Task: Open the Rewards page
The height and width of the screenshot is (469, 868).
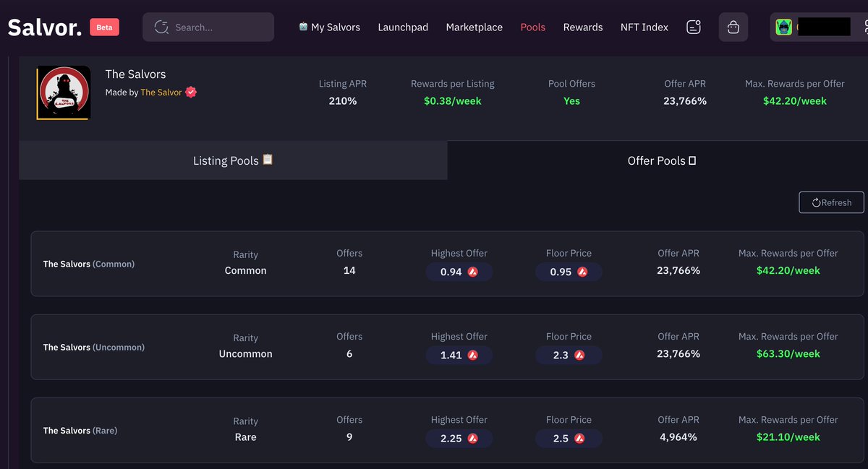Action: [x=583, y=27]
